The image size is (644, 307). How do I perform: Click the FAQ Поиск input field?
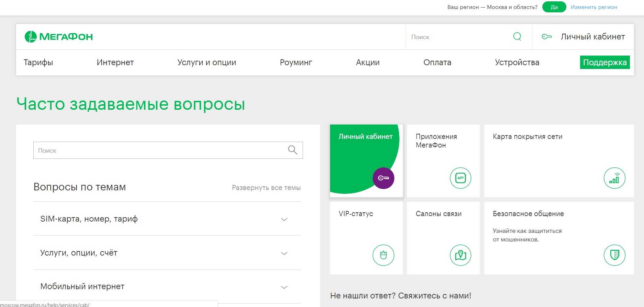point(158,150)
